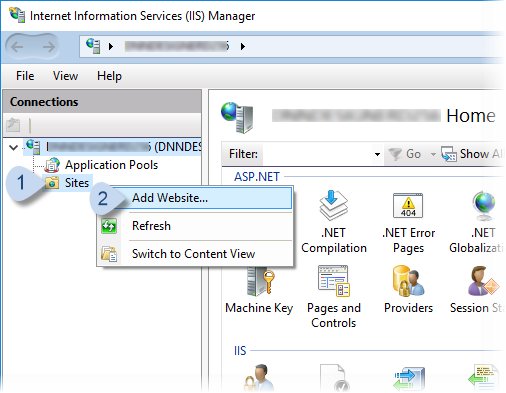Viewport: 506px width, 393px height.
Task: Open the Filter dropdown arrow
Action: click(377, 154)
